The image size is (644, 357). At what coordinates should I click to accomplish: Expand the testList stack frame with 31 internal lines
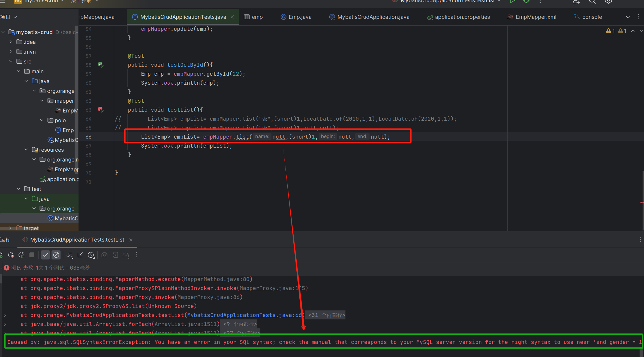tap(5, 315)
